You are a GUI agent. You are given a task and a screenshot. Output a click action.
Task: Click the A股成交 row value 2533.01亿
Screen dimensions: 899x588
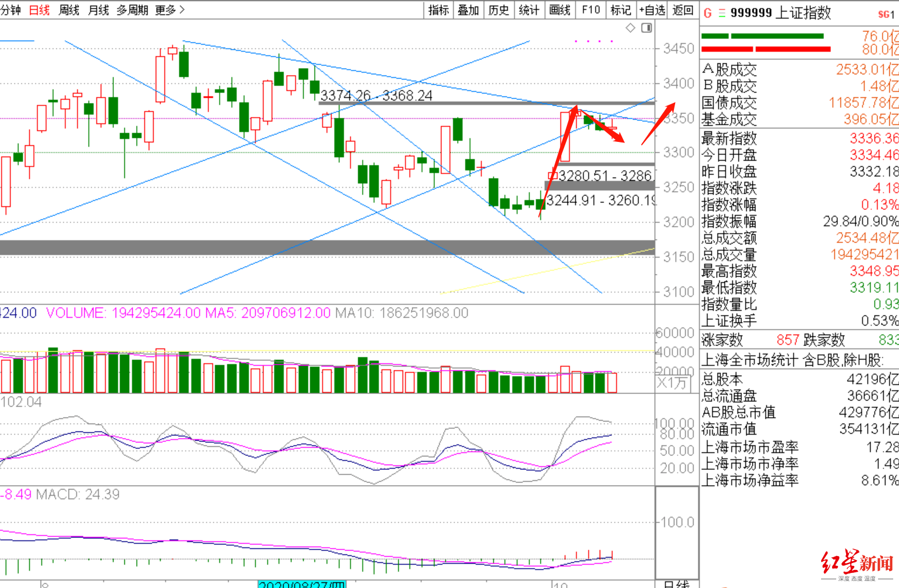867,70
